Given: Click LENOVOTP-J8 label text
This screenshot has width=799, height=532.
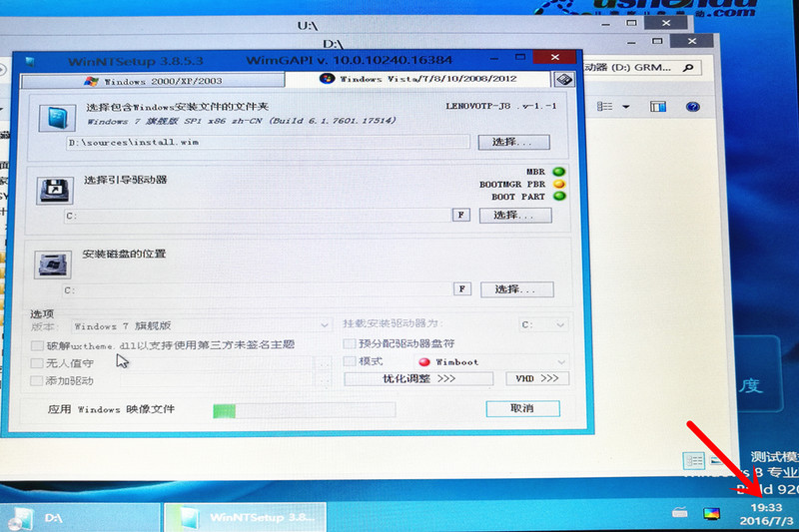Looking at the screenshot, I should [501, 106].
